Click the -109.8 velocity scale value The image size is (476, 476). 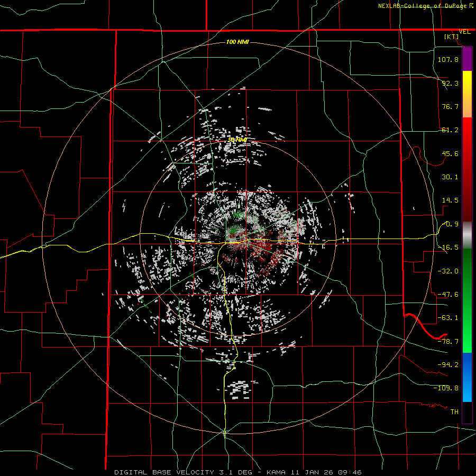pyautogui.click(x=446, y=388)
